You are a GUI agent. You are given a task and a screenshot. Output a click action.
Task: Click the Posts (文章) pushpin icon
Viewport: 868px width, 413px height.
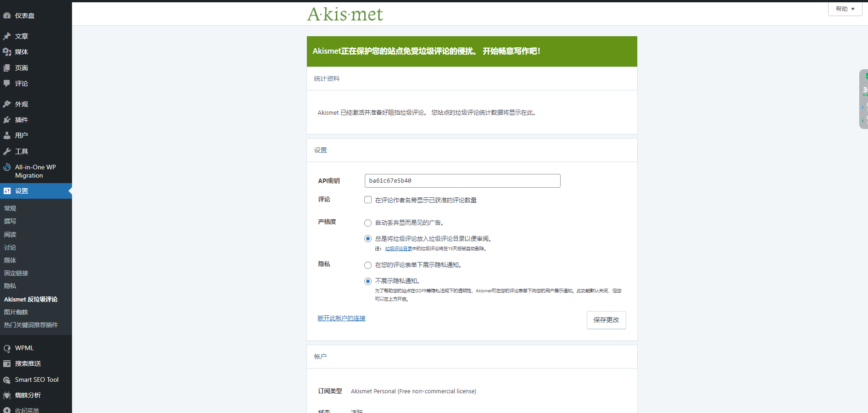tap(7, 36)
